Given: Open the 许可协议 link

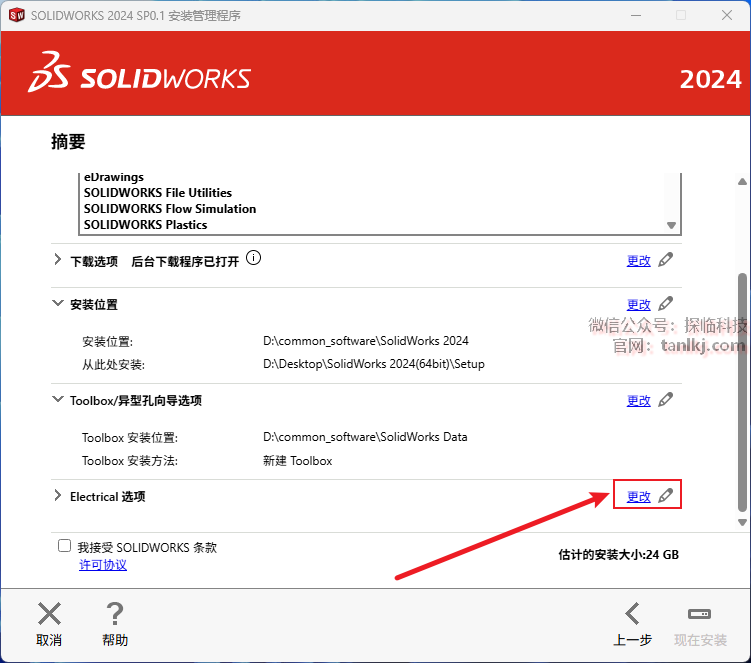Looking at the screenshot, I should (103, 565).
